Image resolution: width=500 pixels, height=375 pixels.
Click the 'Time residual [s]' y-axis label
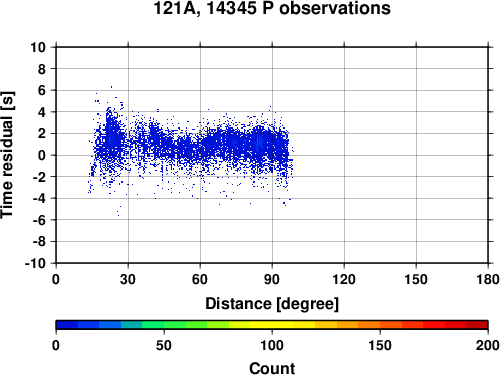[x=7, y=155]
